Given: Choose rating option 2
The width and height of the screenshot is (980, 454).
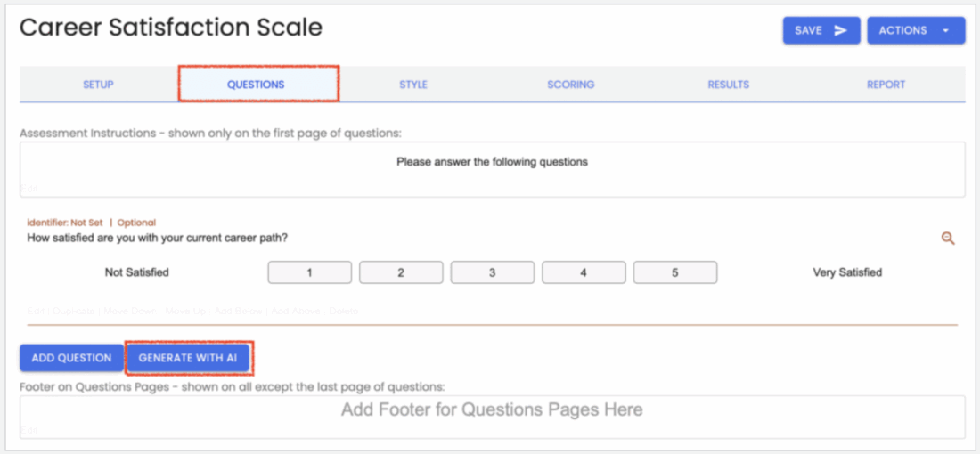Looking at the screenshot, I should click(x=401, y=272).
